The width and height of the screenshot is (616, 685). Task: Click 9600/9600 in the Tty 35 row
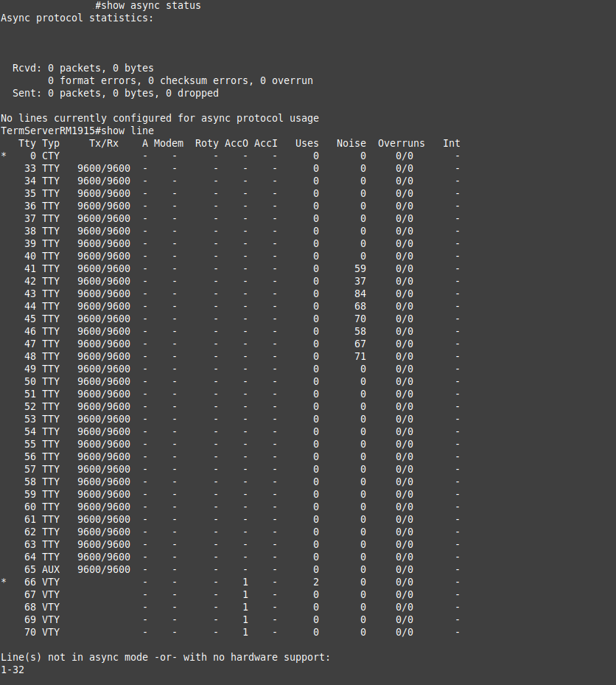(104, 193)
